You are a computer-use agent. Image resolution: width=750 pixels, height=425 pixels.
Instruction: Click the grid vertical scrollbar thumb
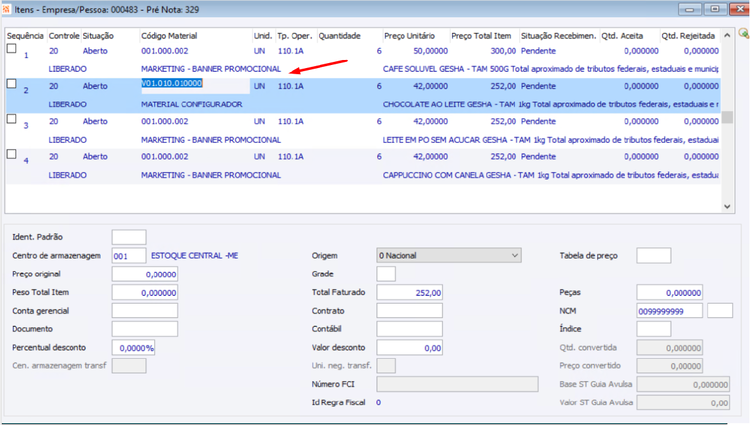coord(727,117)
